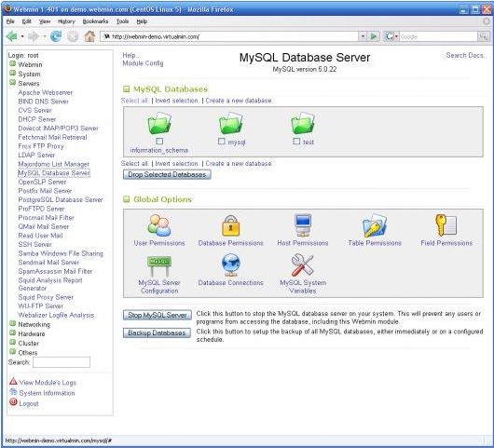
Task: Open the mysql database folder icon
Action: (x=231, y=123)
